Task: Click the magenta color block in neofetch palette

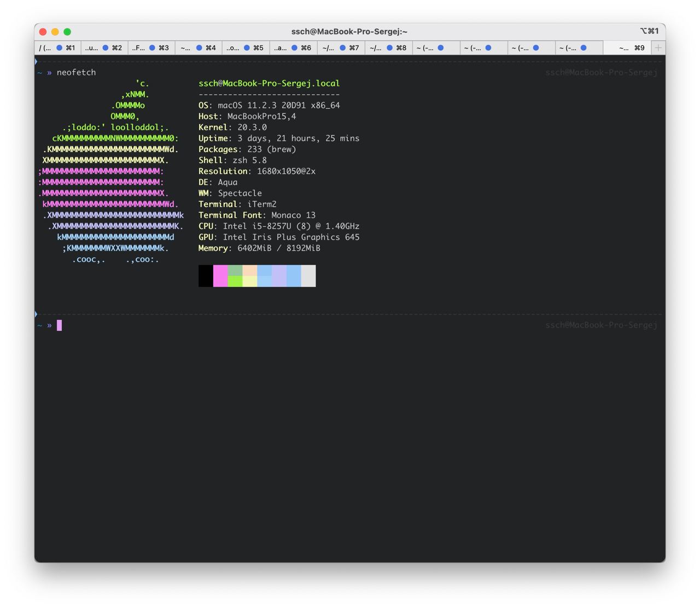Action: [x=220, y=276]
